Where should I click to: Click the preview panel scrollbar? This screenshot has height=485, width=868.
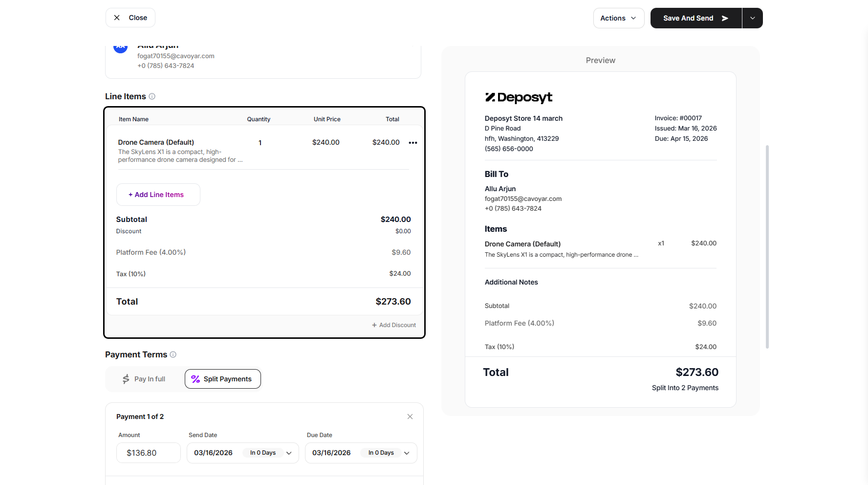[767, 247]
